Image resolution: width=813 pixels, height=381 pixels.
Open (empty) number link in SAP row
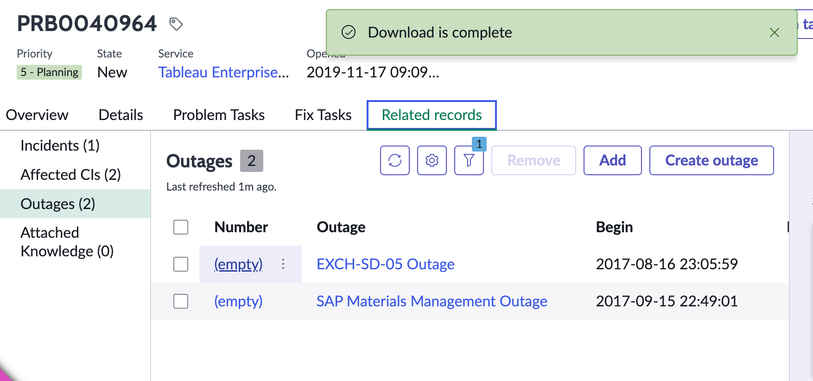coord(238,301)
